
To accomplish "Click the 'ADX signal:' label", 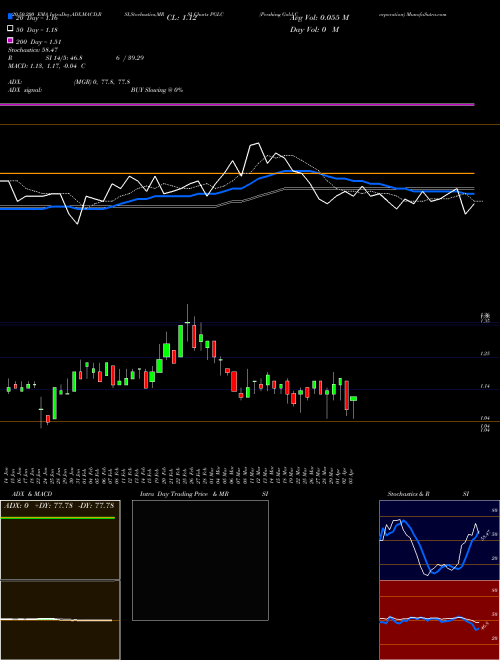I will coord(25,90).
